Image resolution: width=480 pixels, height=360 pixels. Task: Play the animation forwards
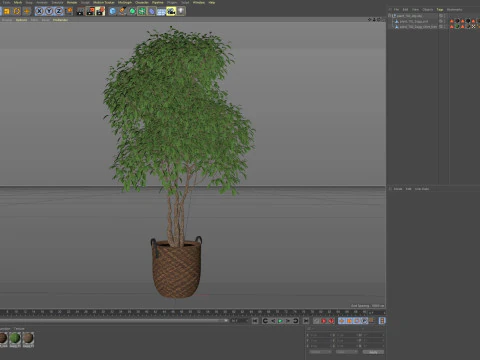click(x=280, y=321)
